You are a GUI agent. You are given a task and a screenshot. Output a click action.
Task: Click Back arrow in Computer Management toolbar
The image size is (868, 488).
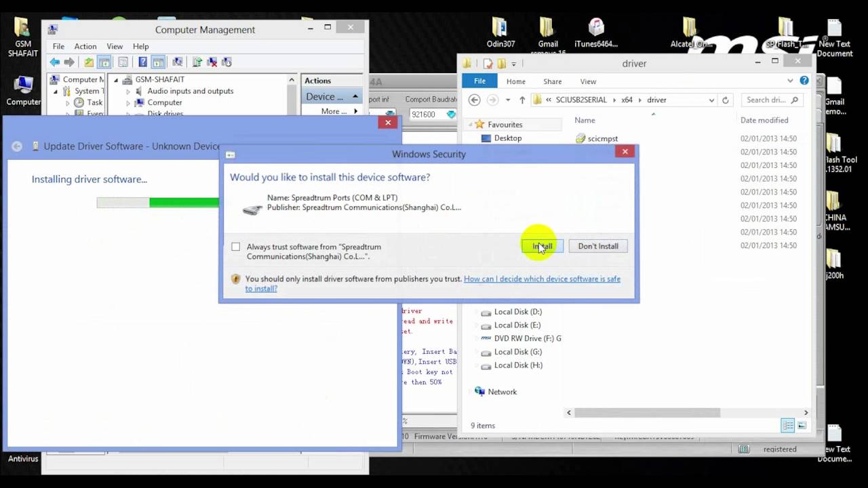pos(55,62)
